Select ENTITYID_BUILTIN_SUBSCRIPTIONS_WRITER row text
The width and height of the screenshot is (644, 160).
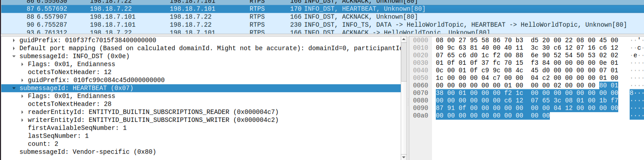(153, 120)
